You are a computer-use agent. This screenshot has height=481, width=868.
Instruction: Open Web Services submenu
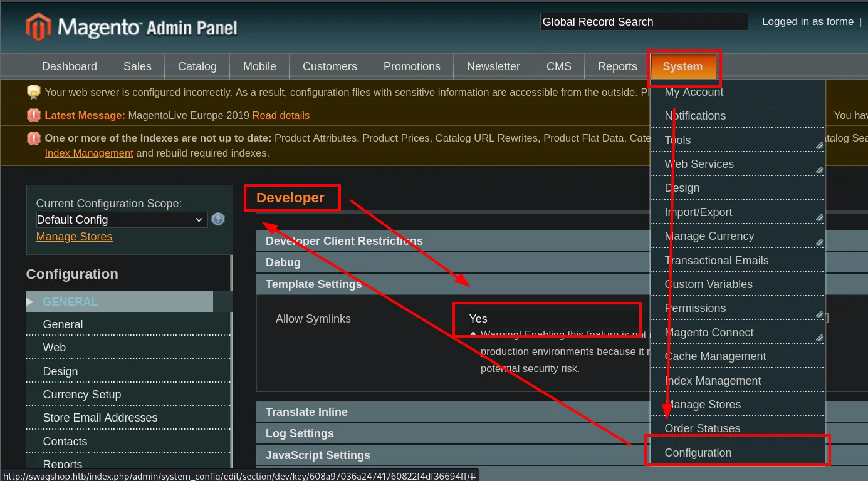pyautogui.click(x=737, y=164)
